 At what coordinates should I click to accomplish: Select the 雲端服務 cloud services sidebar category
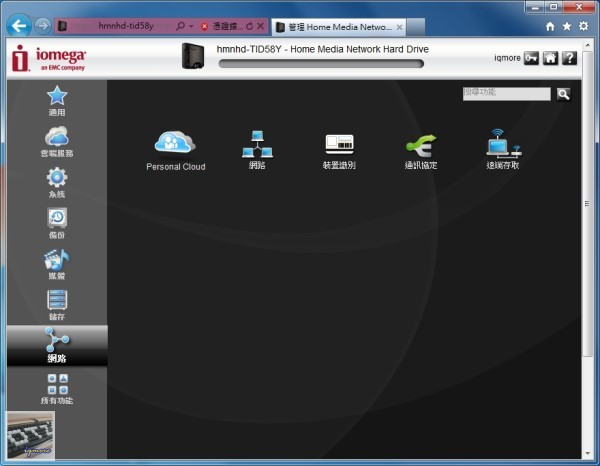tap(57, 142)
